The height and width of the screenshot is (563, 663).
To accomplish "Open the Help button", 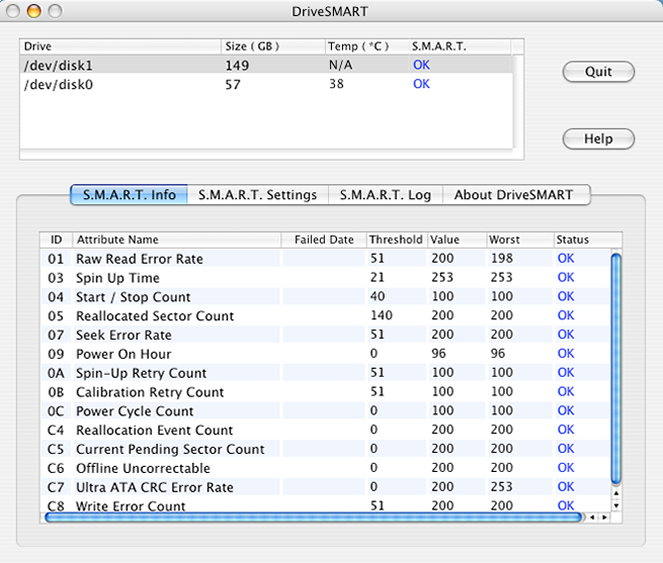I will pos(598,139).
